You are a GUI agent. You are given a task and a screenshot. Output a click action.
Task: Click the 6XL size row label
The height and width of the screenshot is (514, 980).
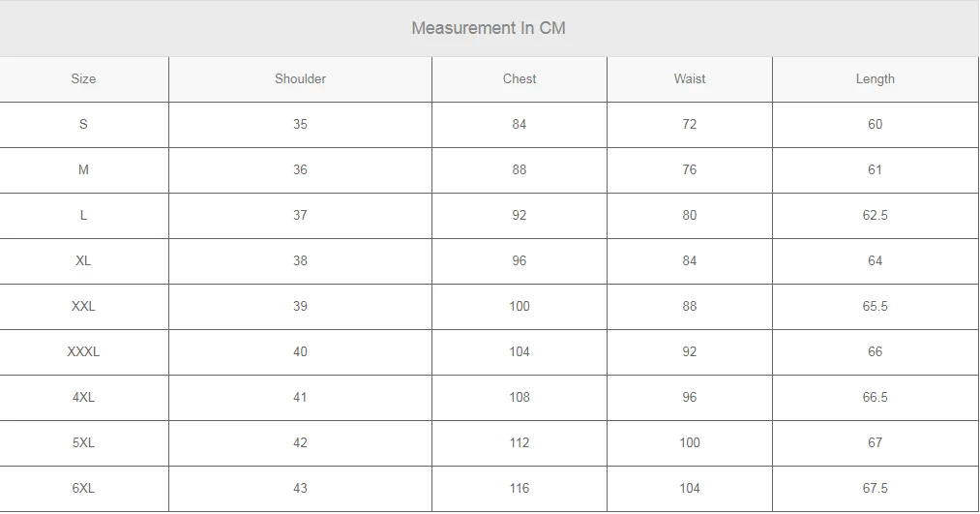pos(83,489)
